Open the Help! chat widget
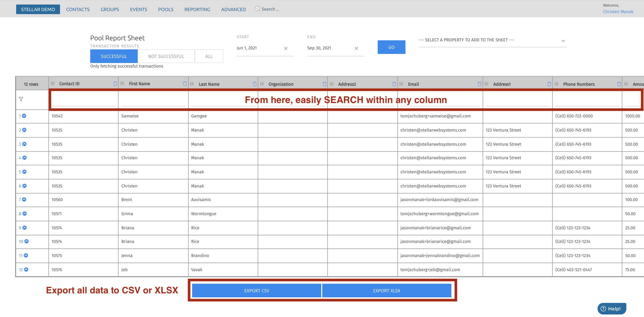 point(611,309)
